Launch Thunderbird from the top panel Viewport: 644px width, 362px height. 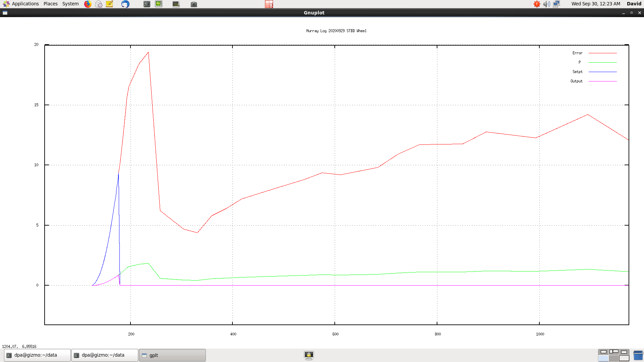(x=125, y=4)
